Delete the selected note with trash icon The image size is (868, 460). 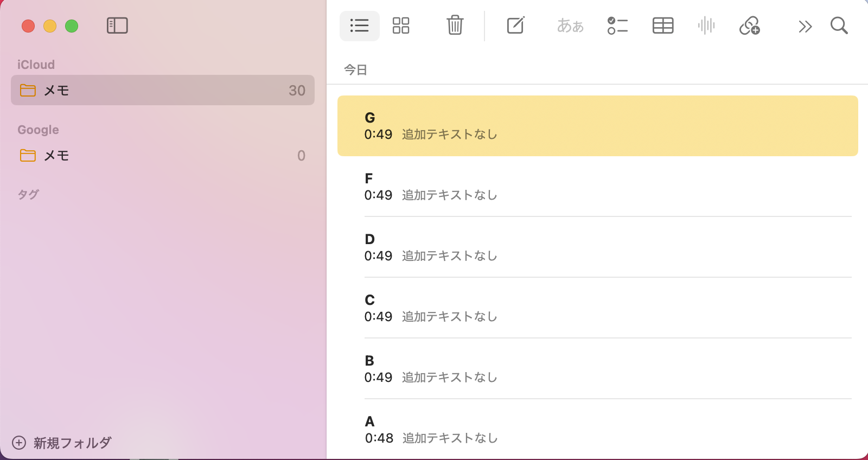(x=455, y=25)
